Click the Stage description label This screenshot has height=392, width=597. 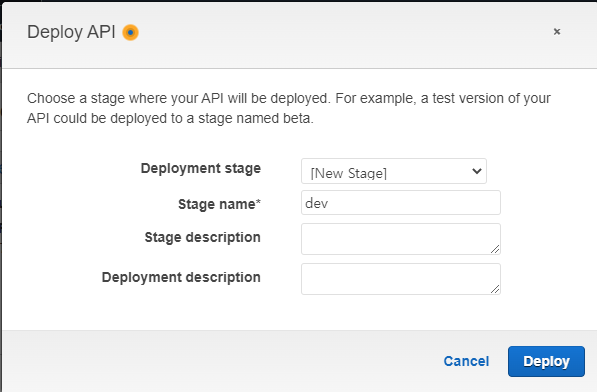click(x=203, y=237)
